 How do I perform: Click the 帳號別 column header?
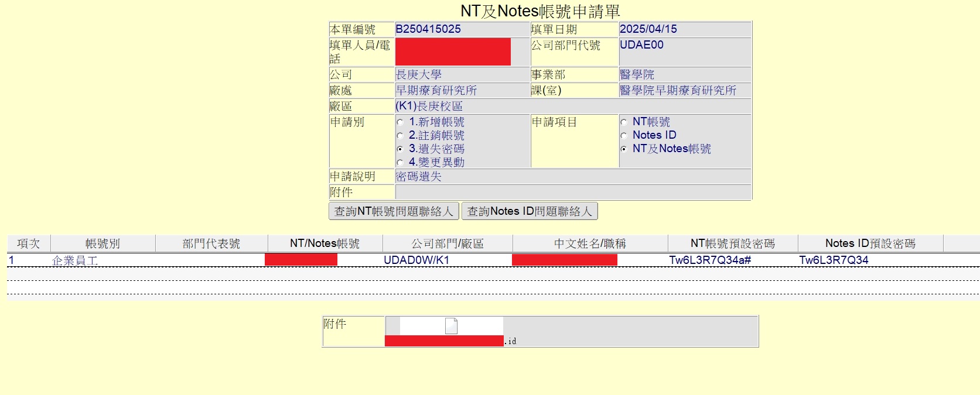[103, 243]
